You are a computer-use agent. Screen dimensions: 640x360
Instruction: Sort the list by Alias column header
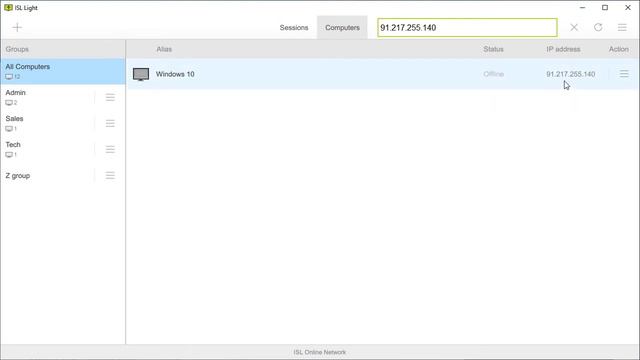coord(164,49)
